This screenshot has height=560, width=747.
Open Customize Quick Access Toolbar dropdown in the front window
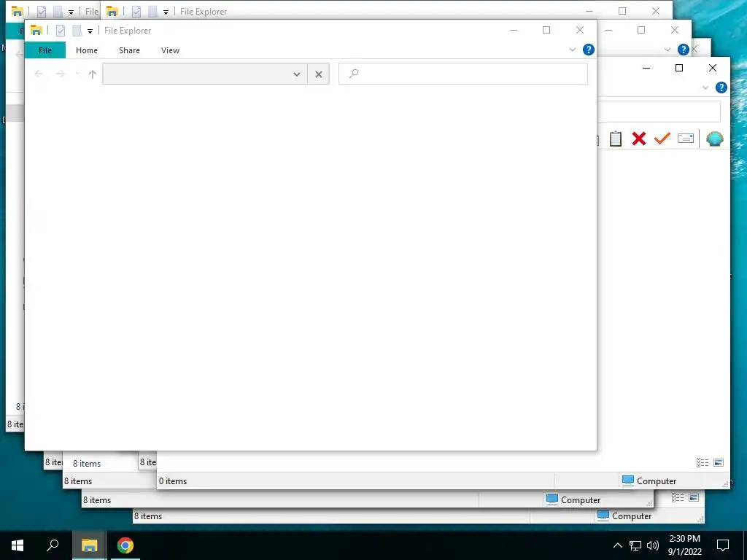90,31
